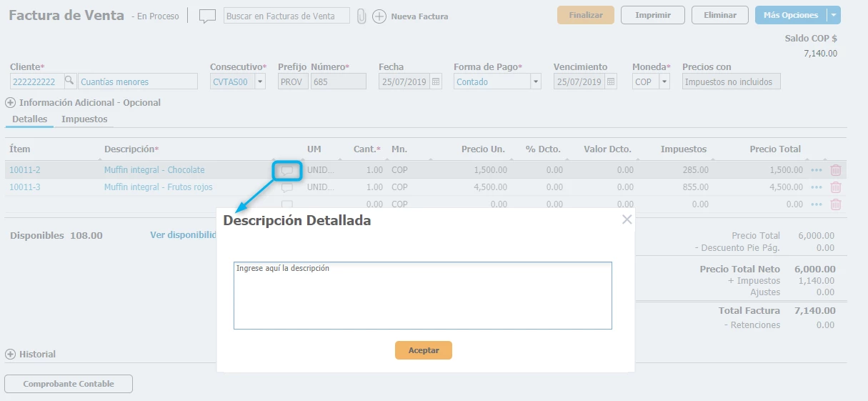Open more options for Frutos rojos row
This screenshot has width=868, height=401.
point(817,187)
